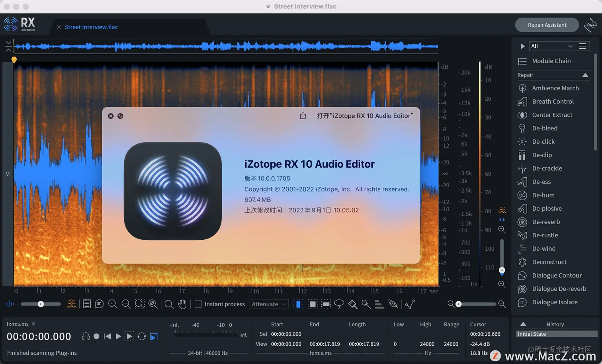This screenshot has height=364, width=602.
Task: Launch the Repair Assistant
Action: click(547, 25)
